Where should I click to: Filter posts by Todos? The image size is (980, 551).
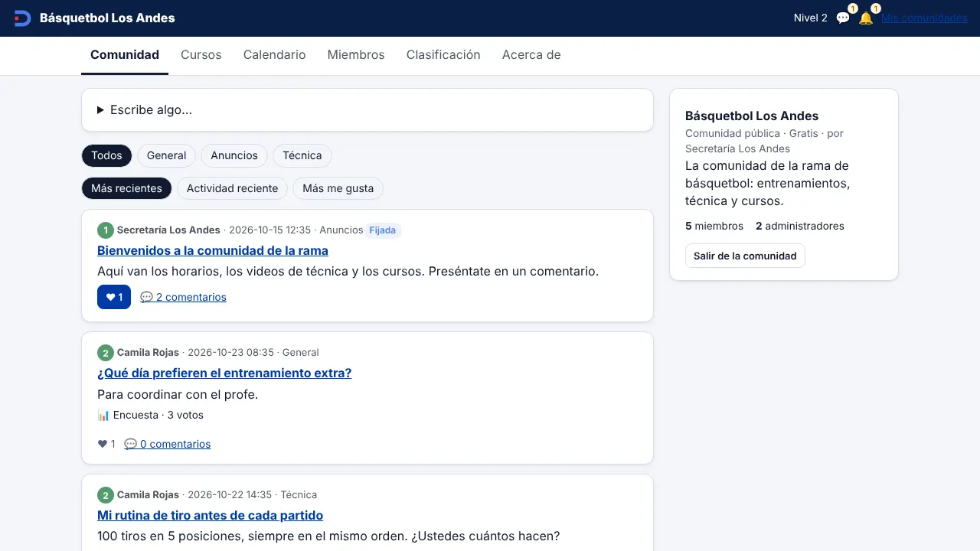(x=106, y=155)
